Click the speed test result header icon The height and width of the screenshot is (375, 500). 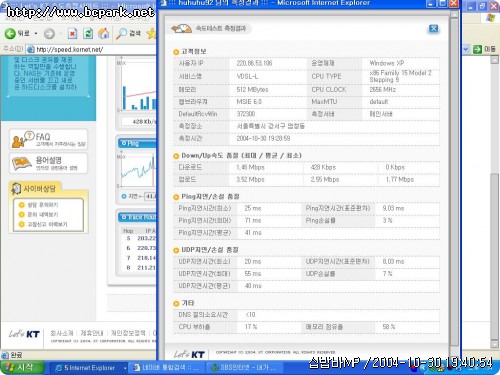click(181, 29)
